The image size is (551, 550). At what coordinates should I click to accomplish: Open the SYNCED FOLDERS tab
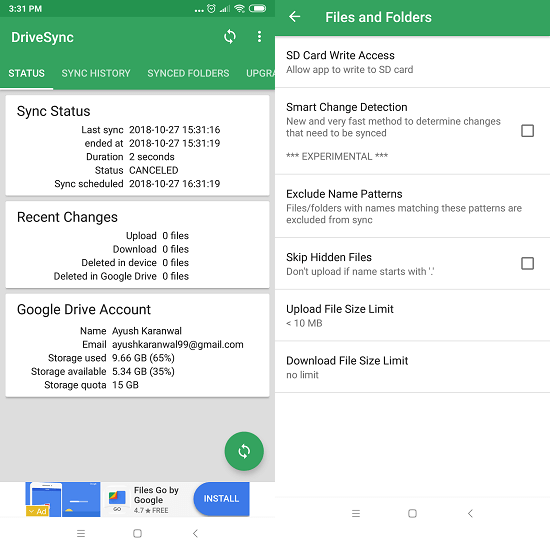tap(188, 73)
